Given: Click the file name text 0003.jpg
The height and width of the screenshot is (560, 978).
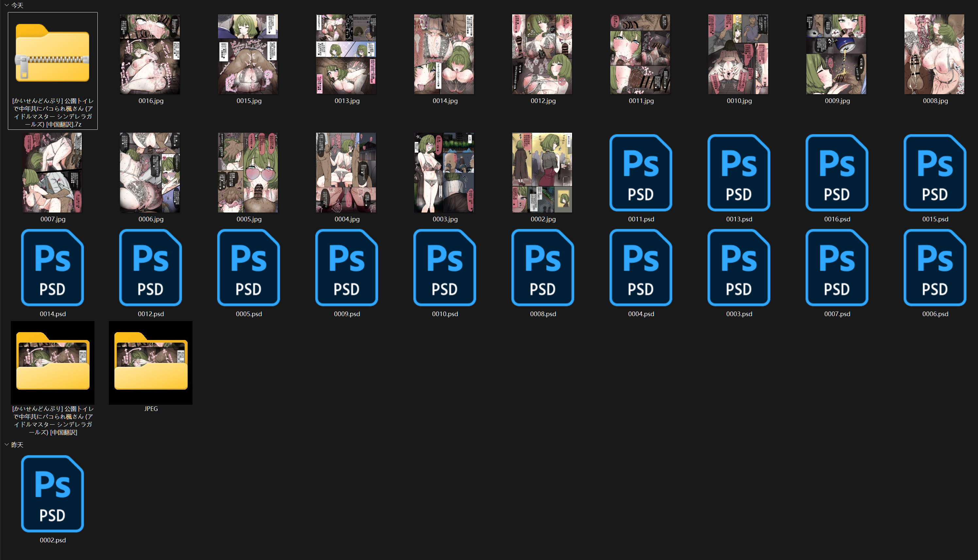Looking at the screenshot, I should [445, 219].
